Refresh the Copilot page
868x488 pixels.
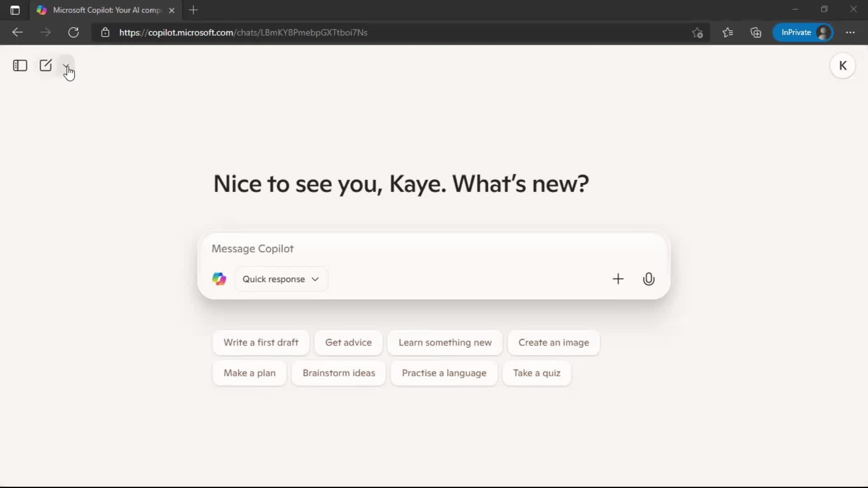click(x=73, y=32)
